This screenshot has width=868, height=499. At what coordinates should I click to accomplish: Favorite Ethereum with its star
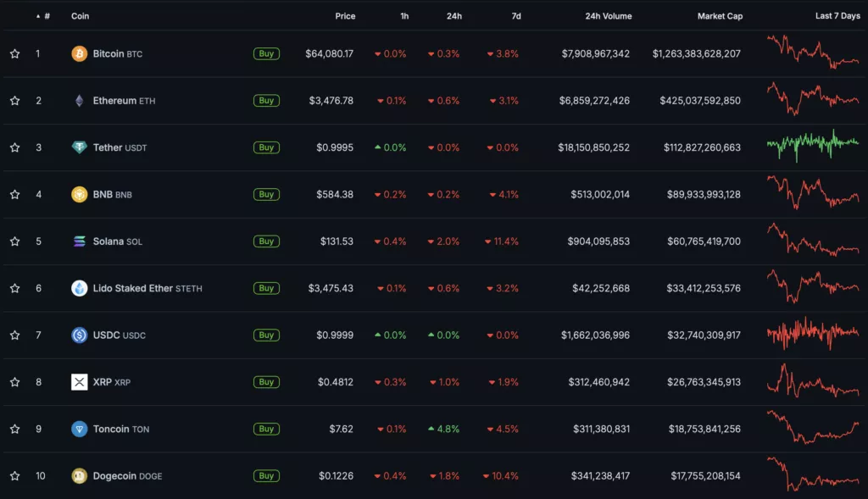click(x=15, y=101)
